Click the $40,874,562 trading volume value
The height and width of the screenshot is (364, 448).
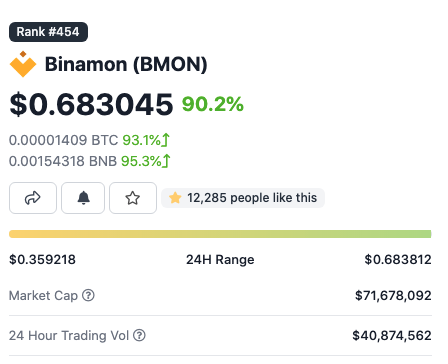click(x=392, y=336)
